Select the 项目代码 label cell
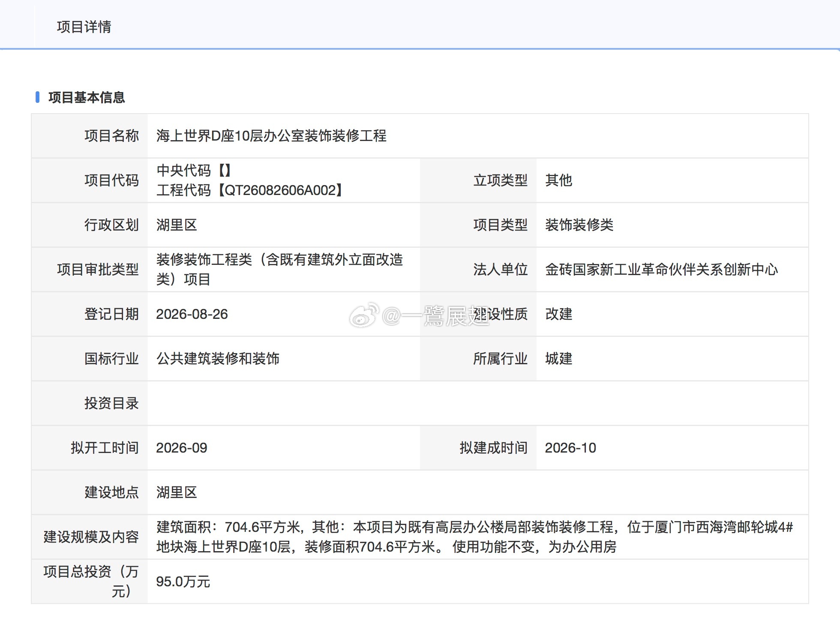This screenshot has height=630, width=840. (x=111, y=180)
